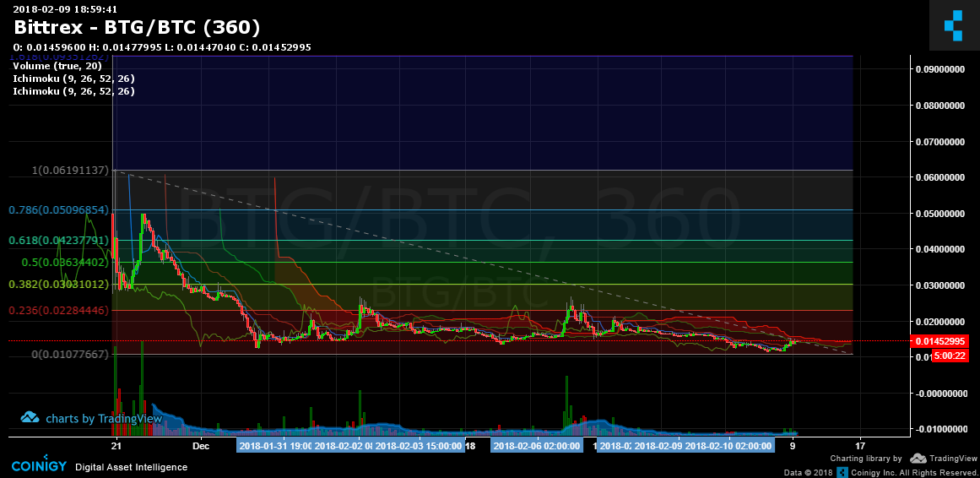Click the 0.08000000 price axis label
Image resolution: width=980 pixels, height=478 pixels.
(x=940, y=106)
